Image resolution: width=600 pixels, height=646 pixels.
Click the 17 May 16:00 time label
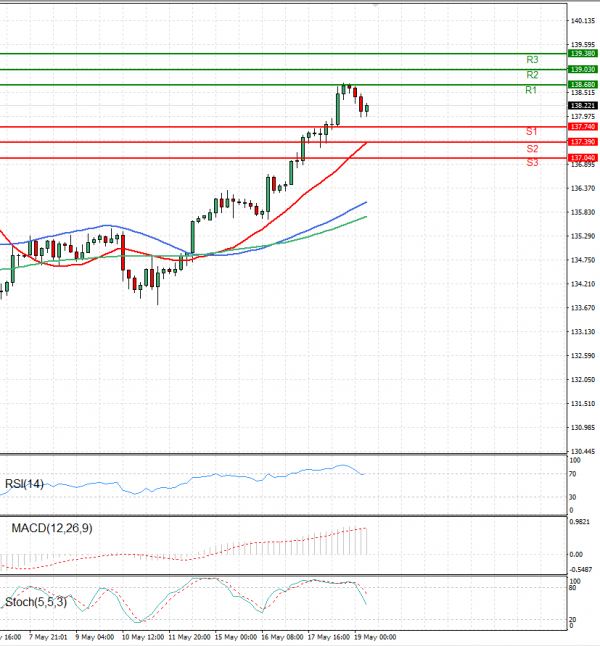pyautogui.click(x=328, y=637)
